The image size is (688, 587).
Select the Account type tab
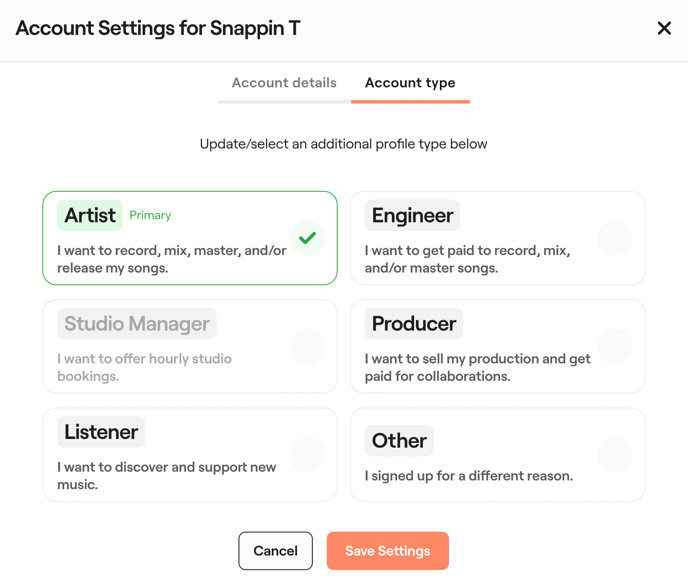[x=410, y=83]
